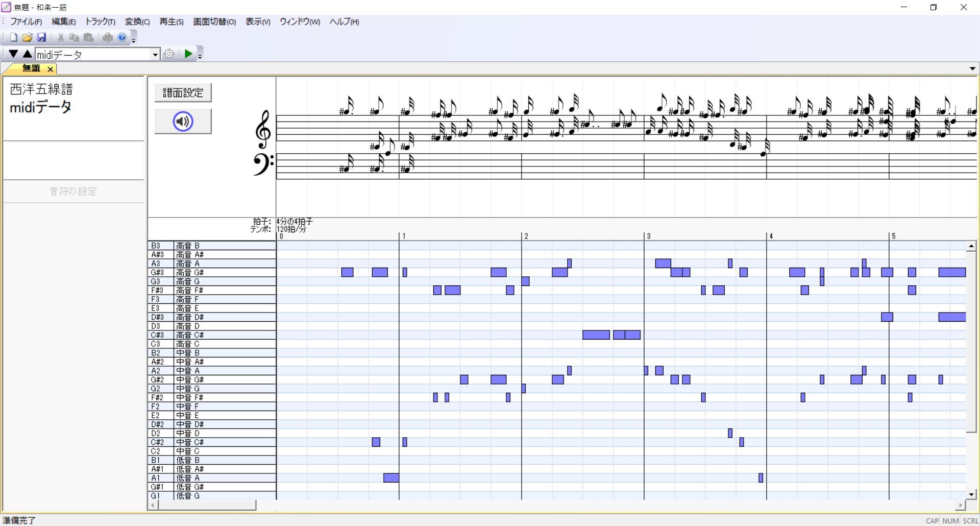Open a file with the folder icon
The image size is (980, 526).
point(28,37)
